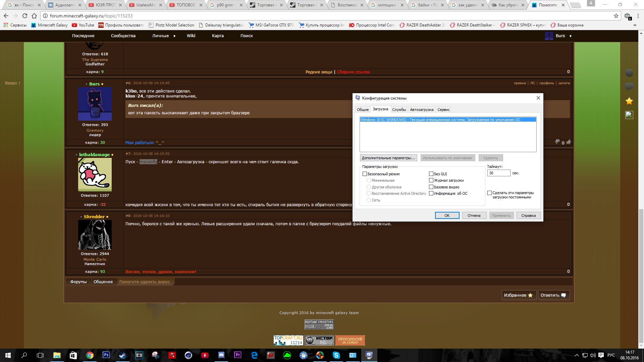Viewport: 644px width, 362px height.
Task: Open Steam from the taskbar
Action: tap(122, 355)
